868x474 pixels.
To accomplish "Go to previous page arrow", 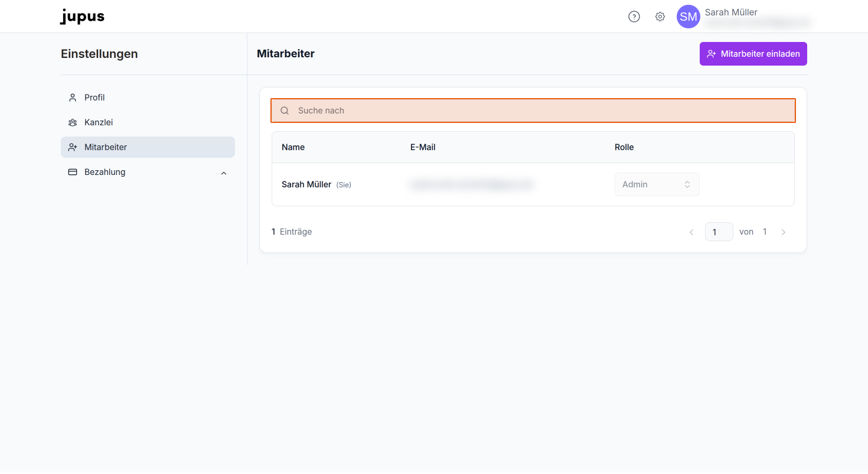I will [691, 232].
